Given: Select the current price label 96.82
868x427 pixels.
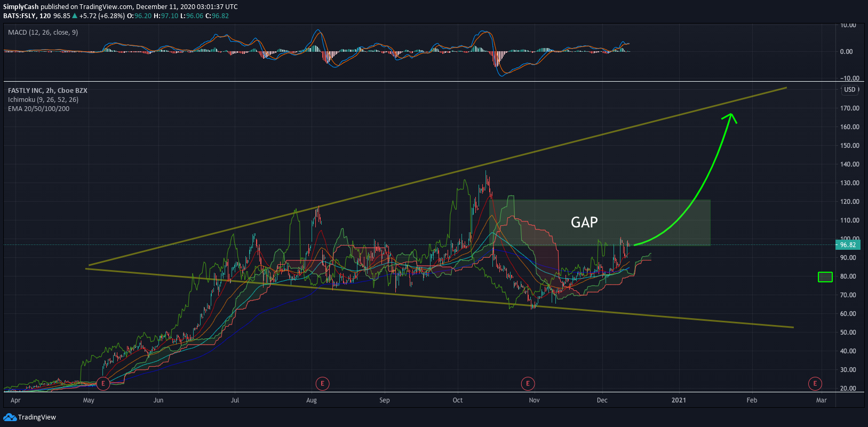Looking at the screenshot, I should [x=848, y=245].
